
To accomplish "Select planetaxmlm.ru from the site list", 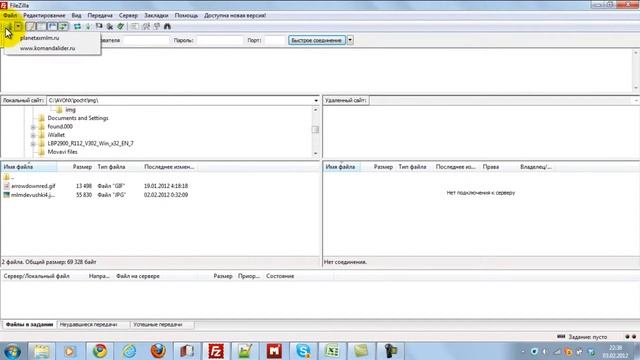I will 40,38.
